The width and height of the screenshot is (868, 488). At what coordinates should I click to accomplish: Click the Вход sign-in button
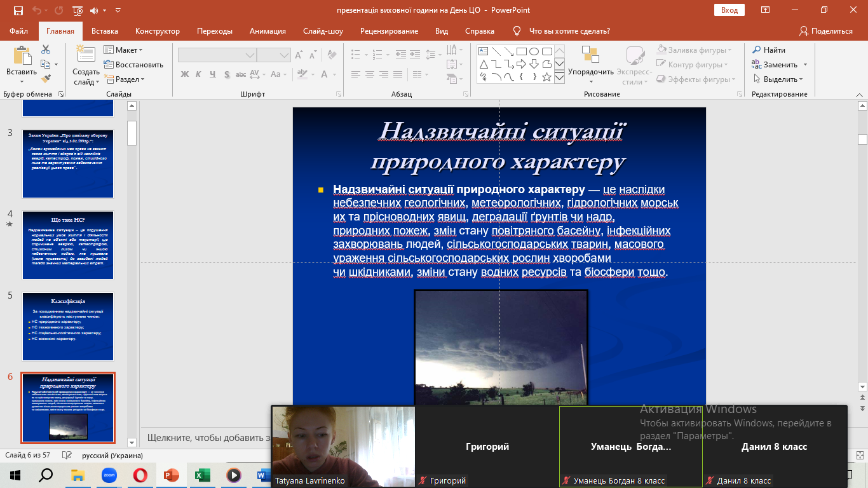click(729, 10)
